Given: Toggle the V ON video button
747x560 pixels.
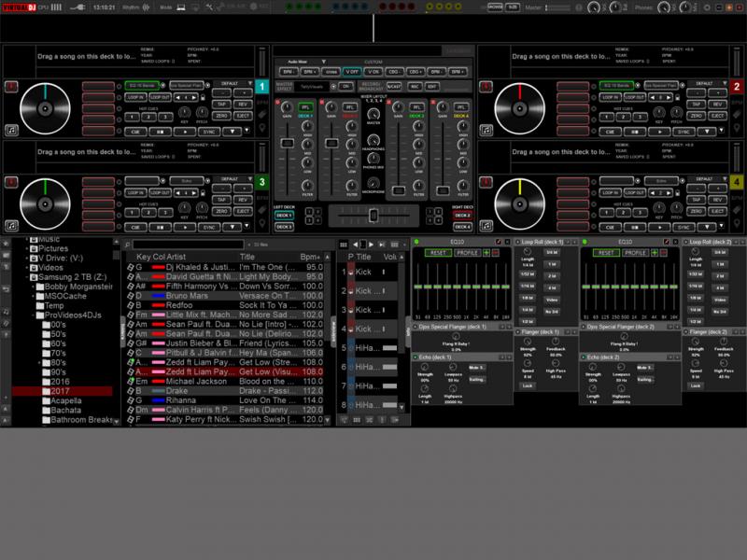Looking at the screenshot, I should coord(373,72).
